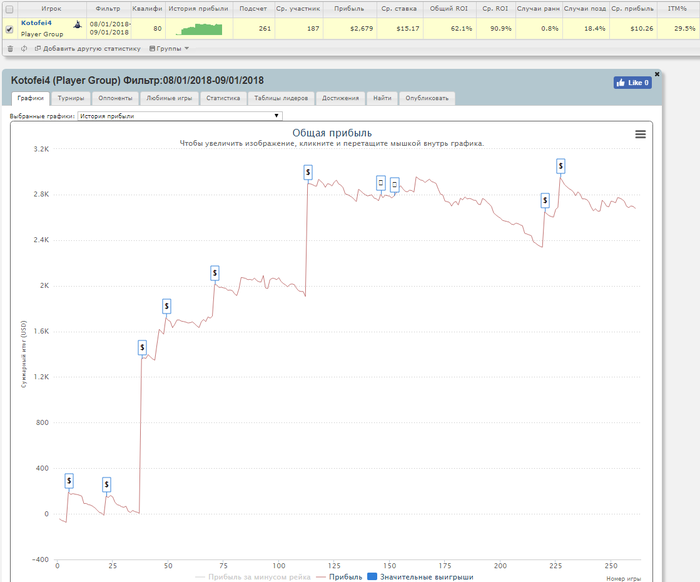
Task: Click the refresh icon beside the trash icon
Action: coord(24,49)
